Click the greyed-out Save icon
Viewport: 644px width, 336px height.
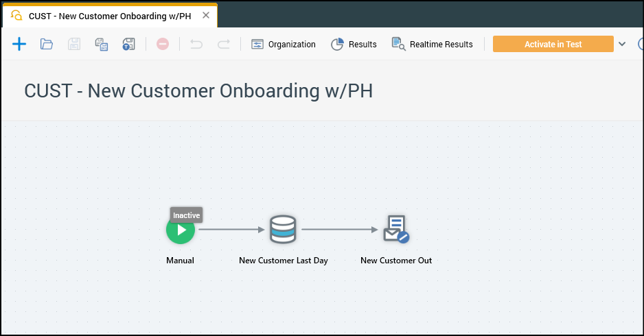point(74,45)
